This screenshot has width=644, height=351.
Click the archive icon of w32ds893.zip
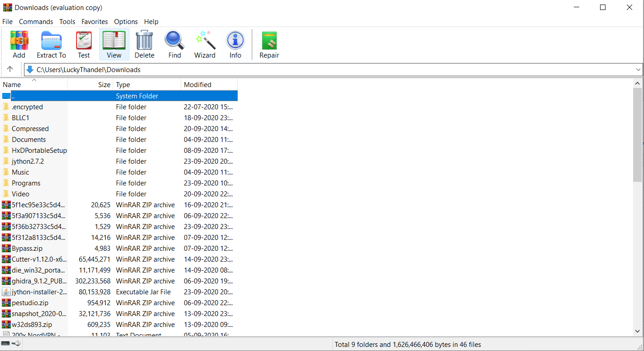pos(6,325)
